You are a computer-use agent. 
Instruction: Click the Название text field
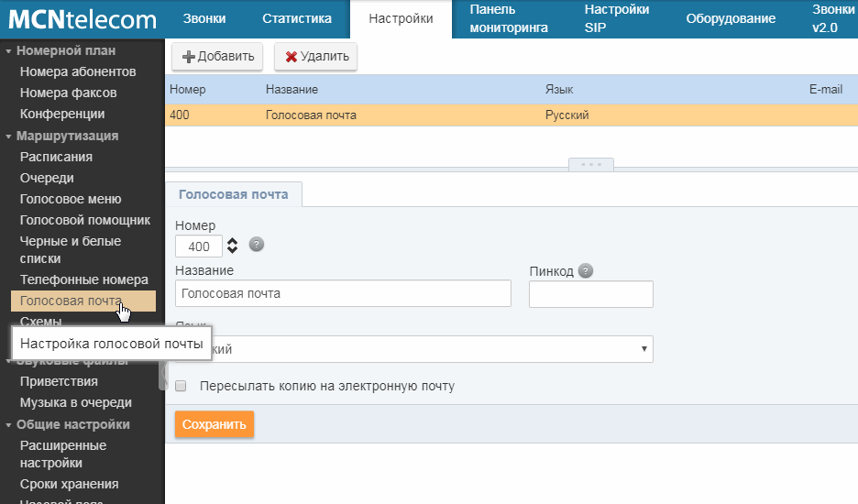pos(343,294)
